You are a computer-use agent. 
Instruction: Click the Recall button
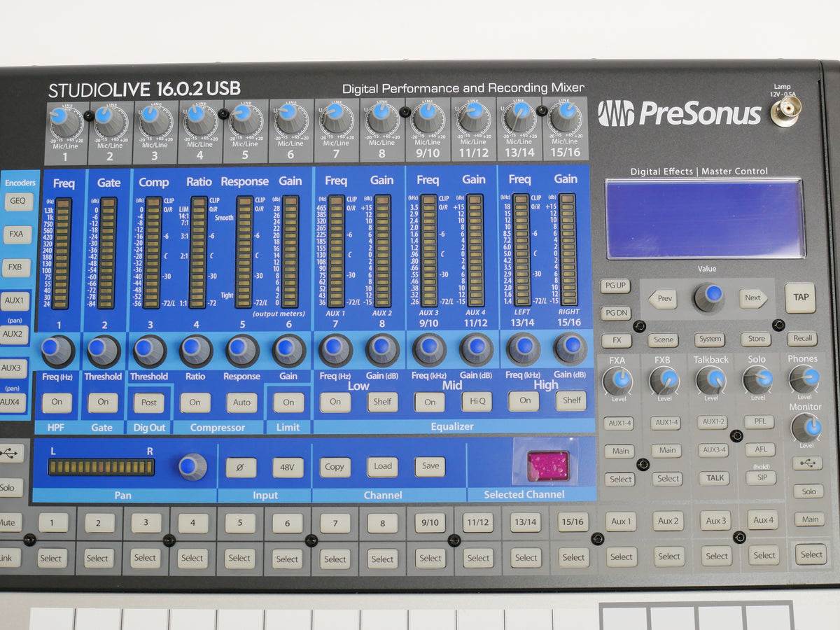coord(802,338)
